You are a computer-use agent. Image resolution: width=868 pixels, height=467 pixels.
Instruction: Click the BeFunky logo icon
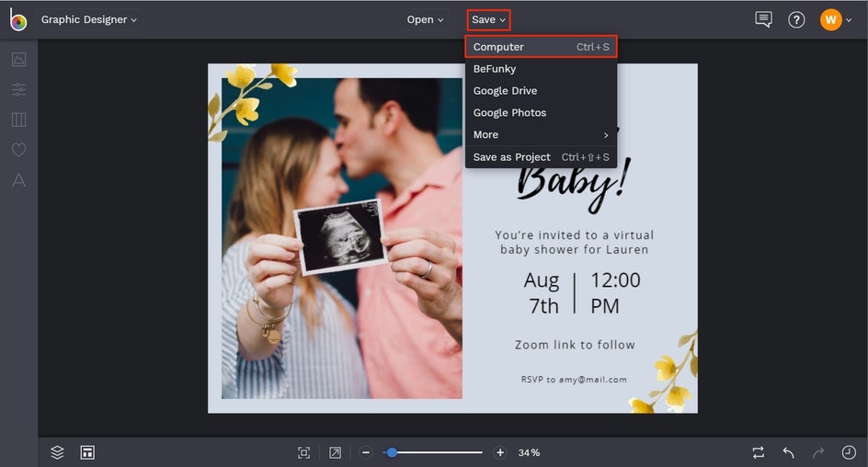click(17, 19)
